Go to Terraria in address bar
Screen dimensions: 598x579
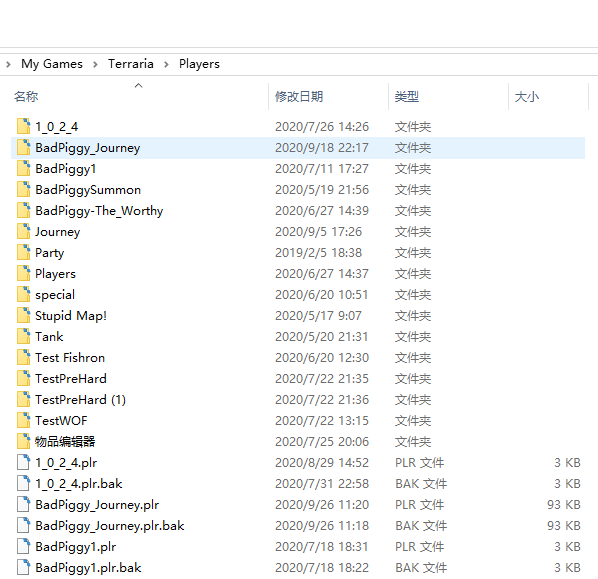point(130,64)
